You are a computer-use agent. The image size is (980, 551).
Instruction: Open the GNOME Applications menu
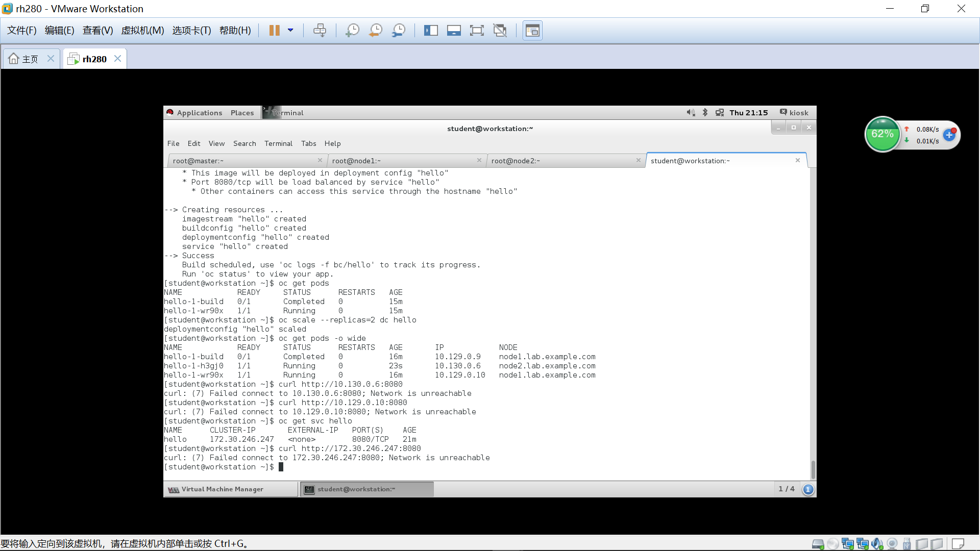click(199, 113)
